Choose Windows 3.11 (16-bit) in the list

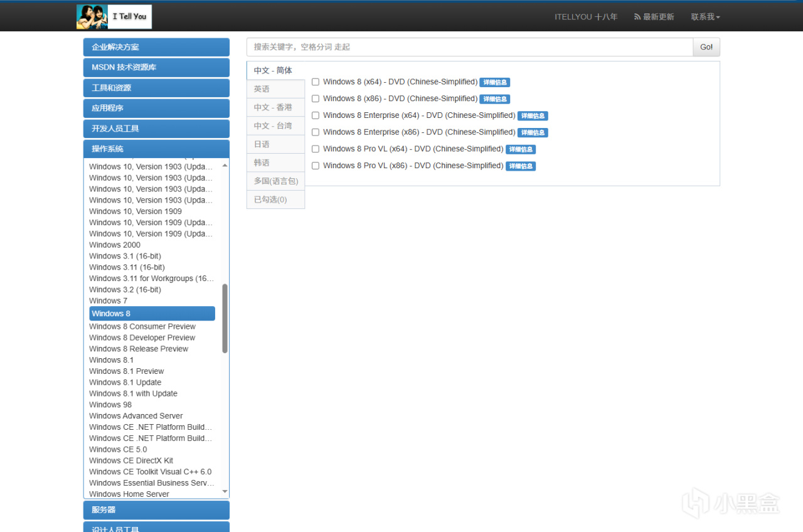click(127, 267)
